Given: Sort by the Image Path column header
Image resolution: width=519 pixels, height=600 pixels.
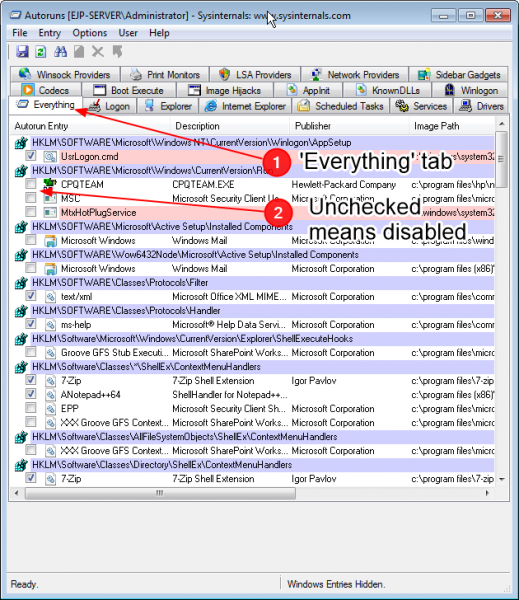Looking at the screenshot, I should pyautogui.click(x=452, y=126).
